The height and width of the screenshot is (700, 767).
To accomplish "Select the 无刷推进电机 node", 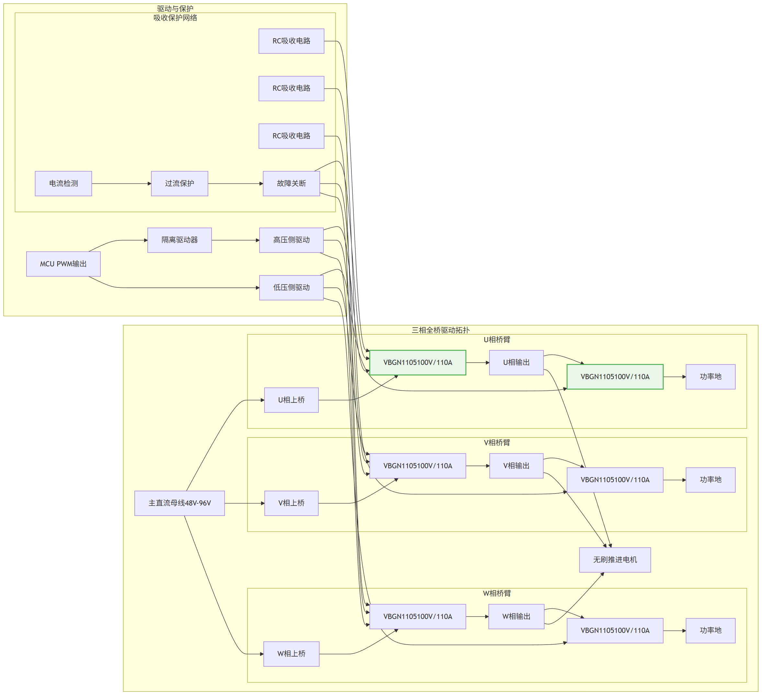I will point(615,560).
